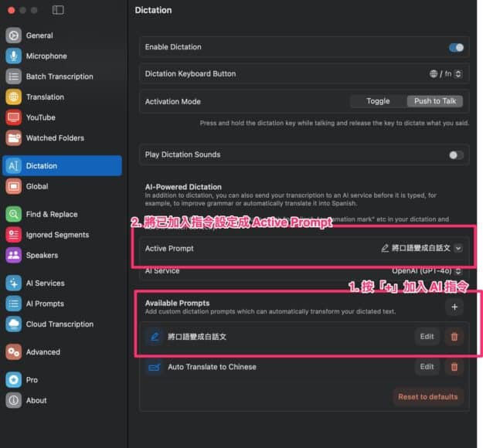This screenshot has width=483, height=448.
Task: Open Batch Transcription from the sidebar
Action: tap(59, 76)
